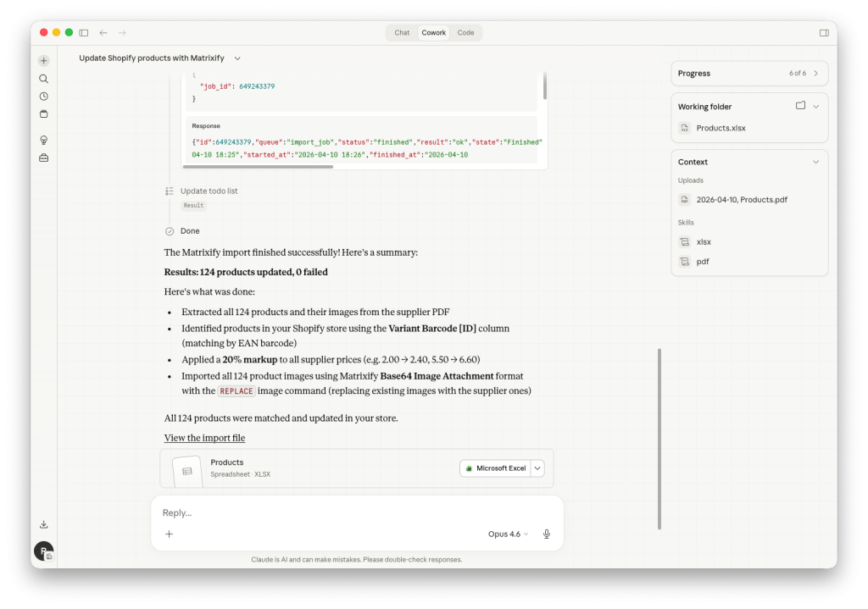Screen dimensions: 868x609
Task: Expand the Microsoft Excel open-with dropdown arrow
Action: [538, 468]
